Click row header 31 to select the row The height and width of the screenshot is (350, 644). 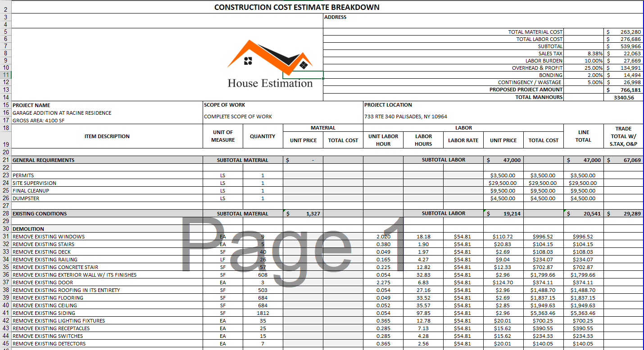pos(5,237)
